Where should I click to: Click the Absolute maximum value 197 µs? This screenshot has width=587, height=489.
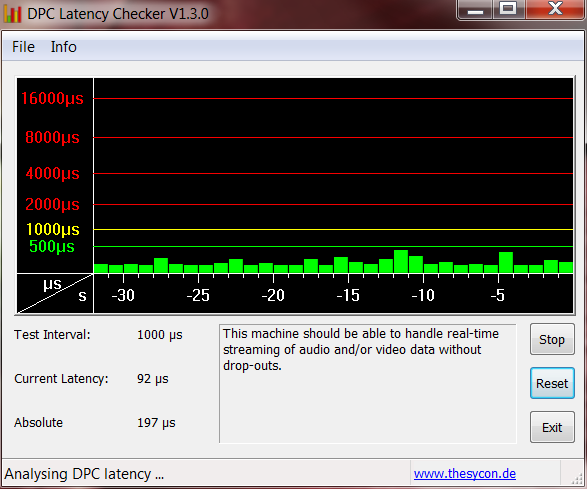[x=156, y=423]
